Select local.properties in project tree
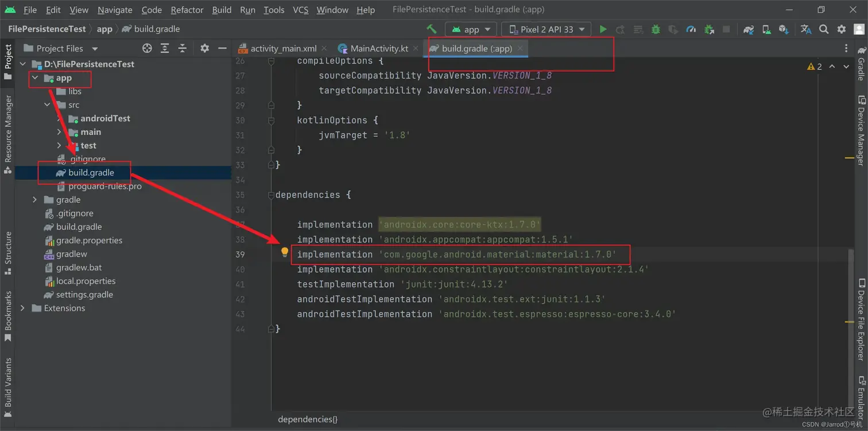This screenshot has width=868, height=431. pos(86,281)
